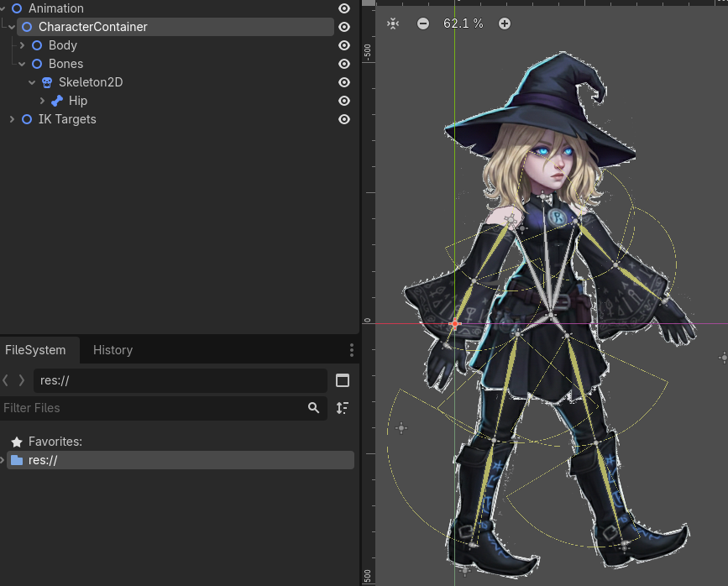Image resolution: width=728 pixels, height=586 pixels.
Task: Collapse the Bones node
Action: (22, 64)
